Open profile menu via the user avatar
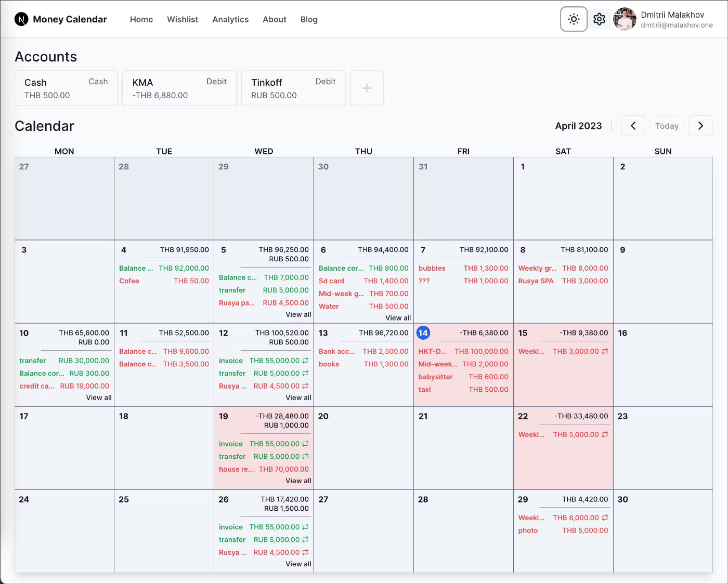728x584 pixels. pos(624,19)
